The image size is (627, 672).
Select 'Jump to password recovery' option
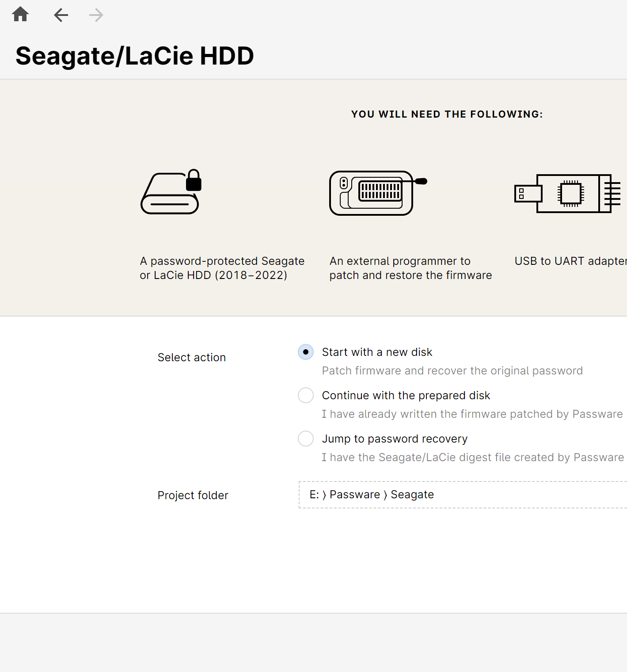[x=306, y=439]
